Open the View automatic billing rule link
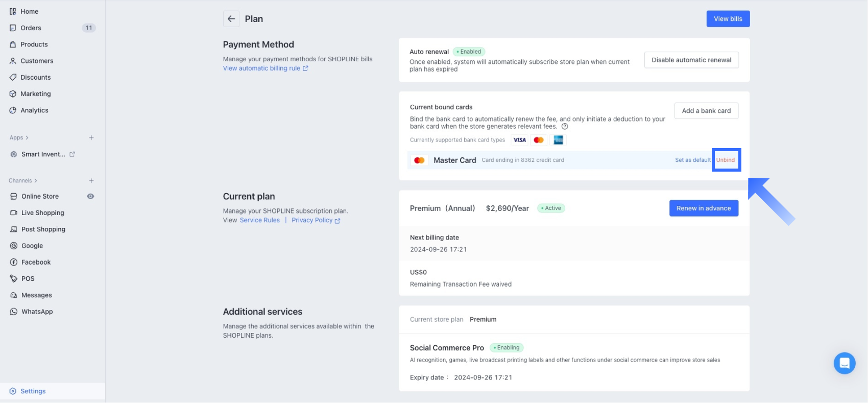Viewport: 868px width, 403px height. (261, 68)
